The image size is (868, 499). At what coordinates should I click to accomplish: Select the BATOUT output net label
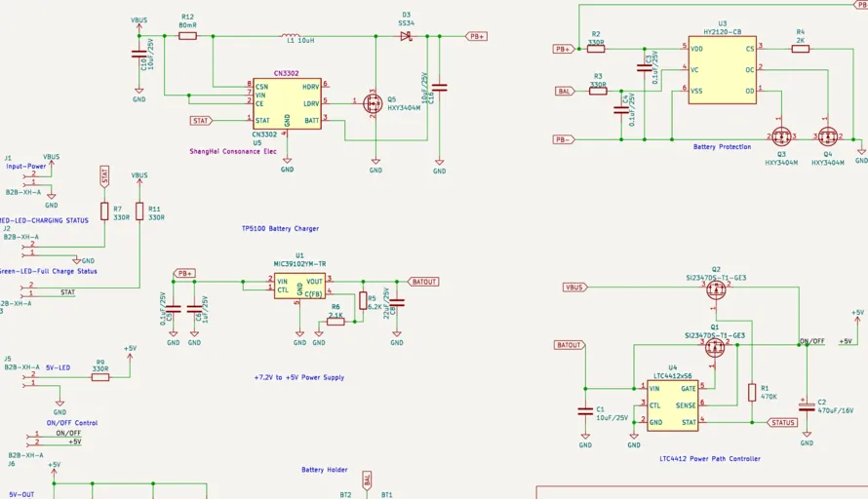click(x=423, y=282)
